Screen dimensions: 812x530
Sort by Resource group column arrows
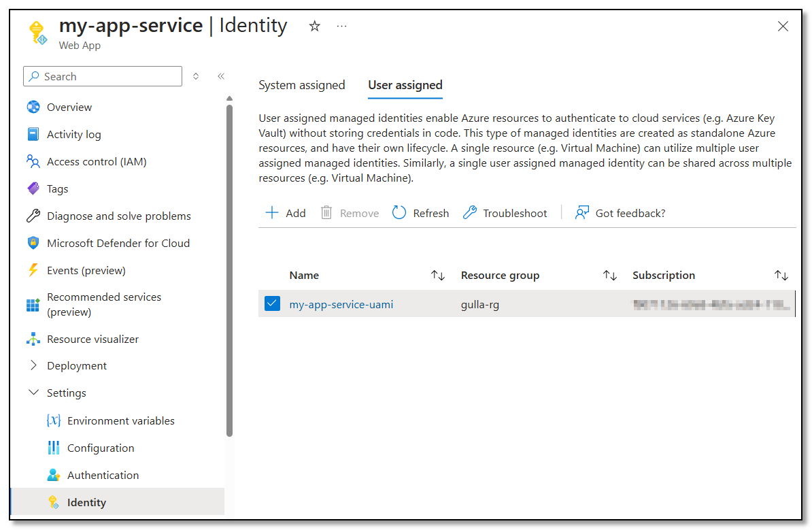(x=610, y=275)
